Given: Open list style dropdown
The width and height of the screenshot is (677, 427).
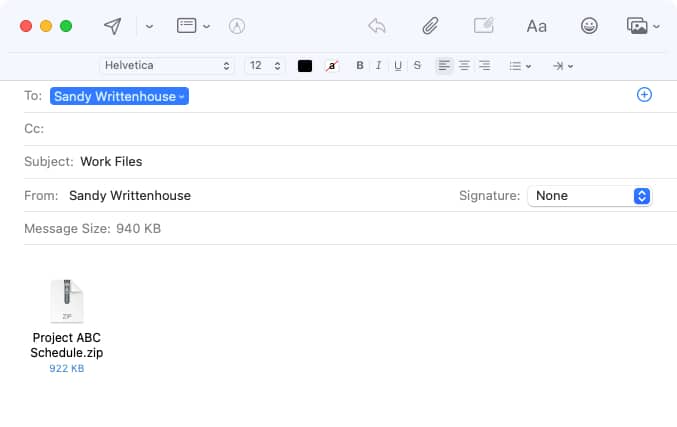Looking at the screenshot, I should pyautogui.click(x=520, y=66).
